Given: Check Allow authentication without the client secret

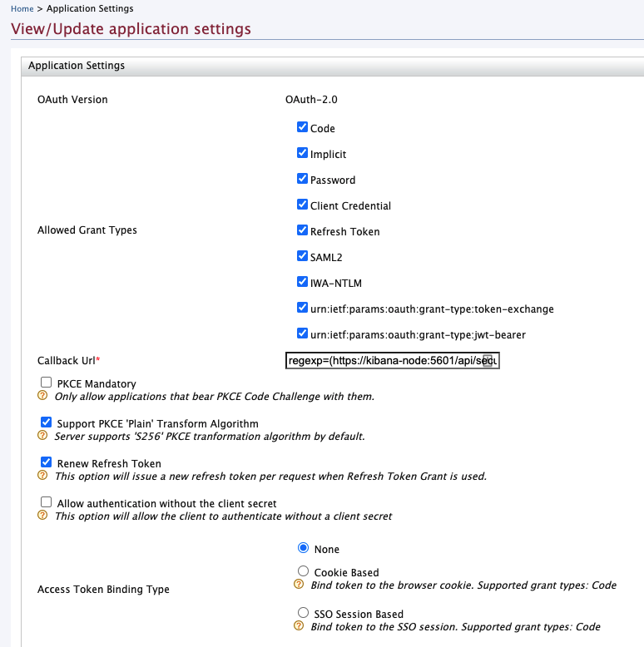Looking at the screenshot, I should pyautogui.click(x=47, y=502).
